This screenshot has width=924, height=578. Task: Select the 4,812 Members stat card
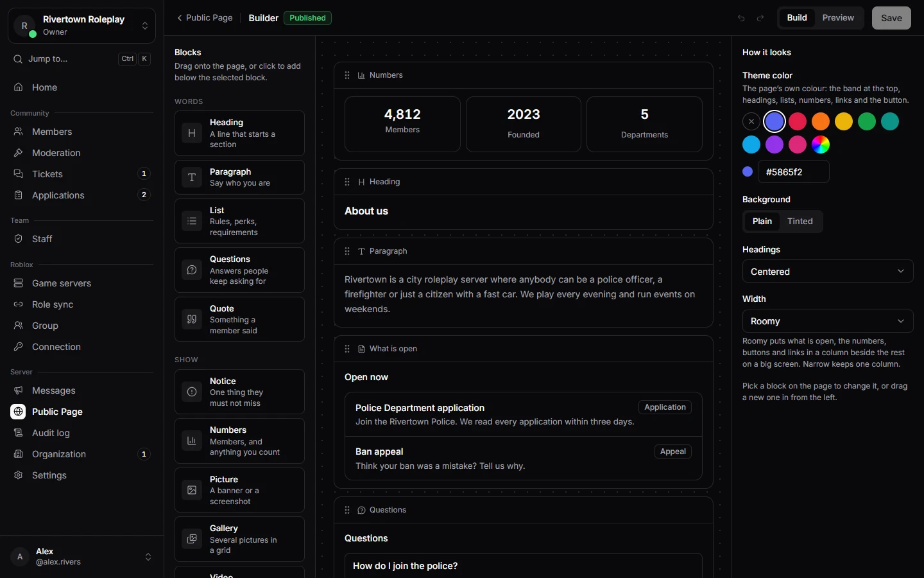[402, 124]
